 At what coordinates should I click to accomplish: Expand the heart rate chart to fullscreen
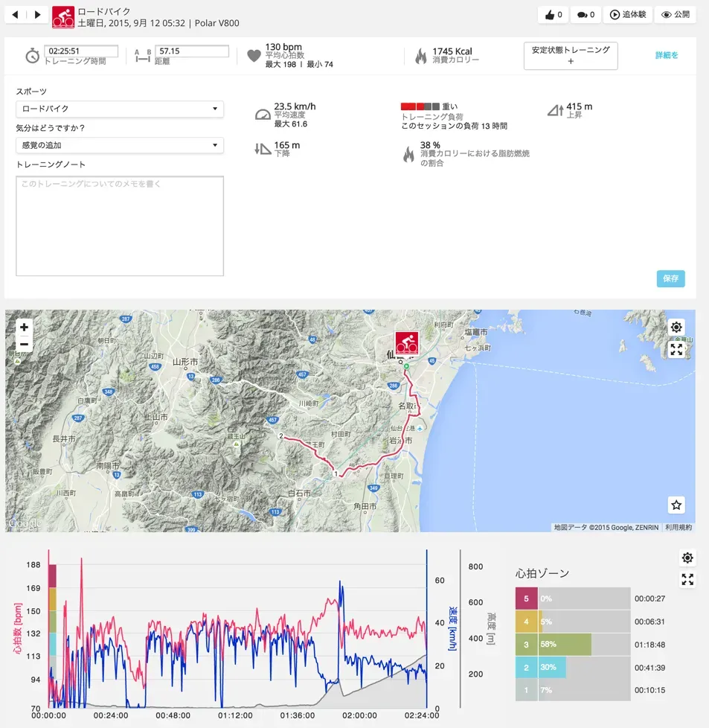(x=687, y=579)
